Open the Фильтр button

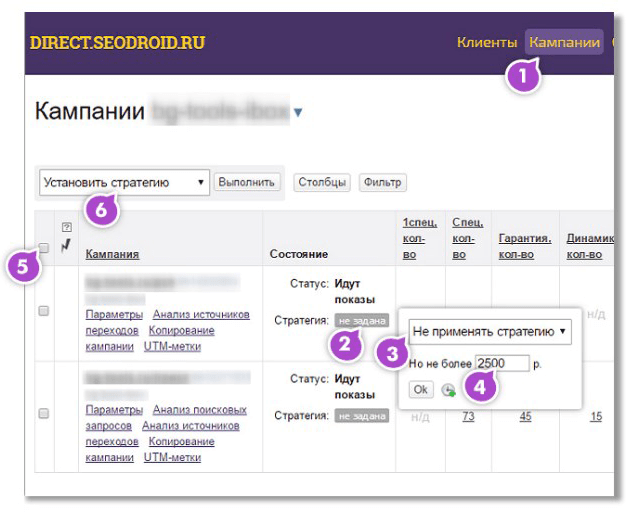(x=383, y=182)
